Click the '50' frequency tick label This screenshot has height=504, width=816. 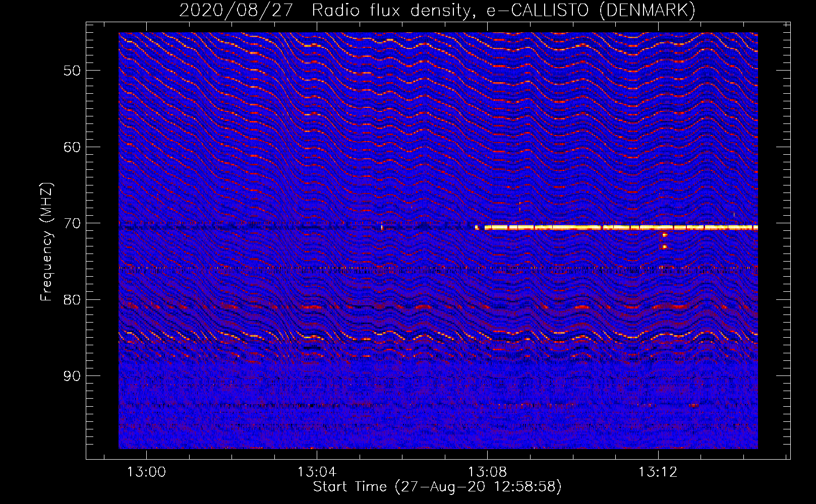click(72, 71)
